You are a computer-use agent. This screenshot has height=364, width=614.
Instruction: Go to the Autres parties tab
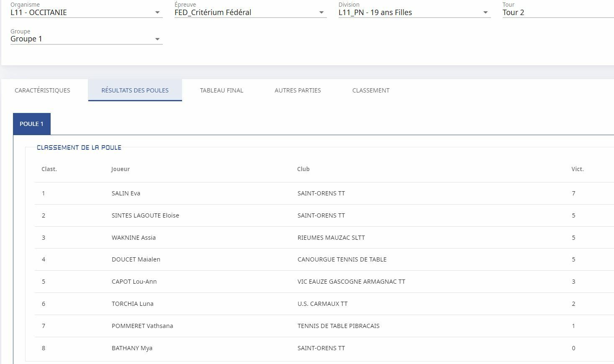298,90
